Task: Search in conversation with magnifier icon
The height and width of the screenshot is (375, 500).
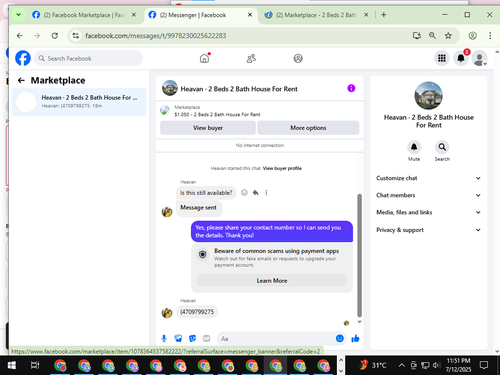Action: [x=442, y=147]
